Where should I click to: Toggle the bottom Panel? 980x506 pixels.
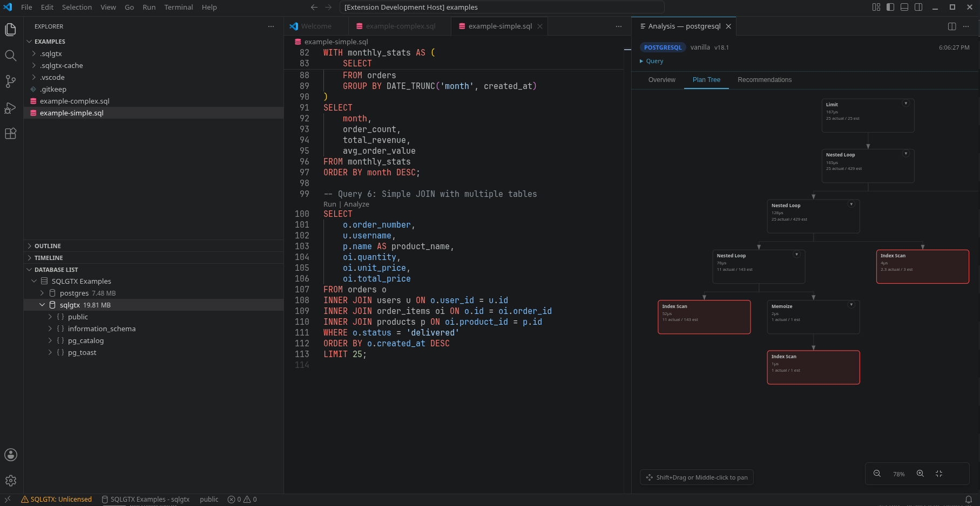904,7
